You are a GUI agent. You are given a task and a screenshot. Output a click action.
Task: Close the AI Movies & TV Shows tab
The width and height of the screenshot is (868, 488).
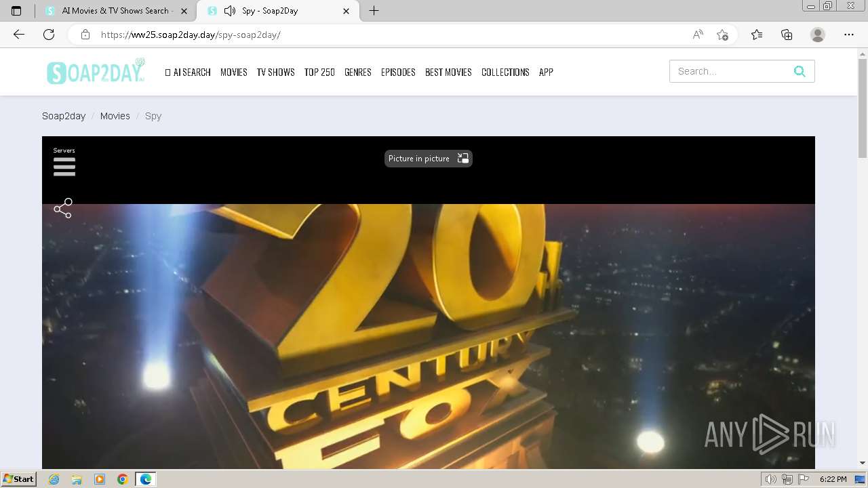[x=184, y=11]
